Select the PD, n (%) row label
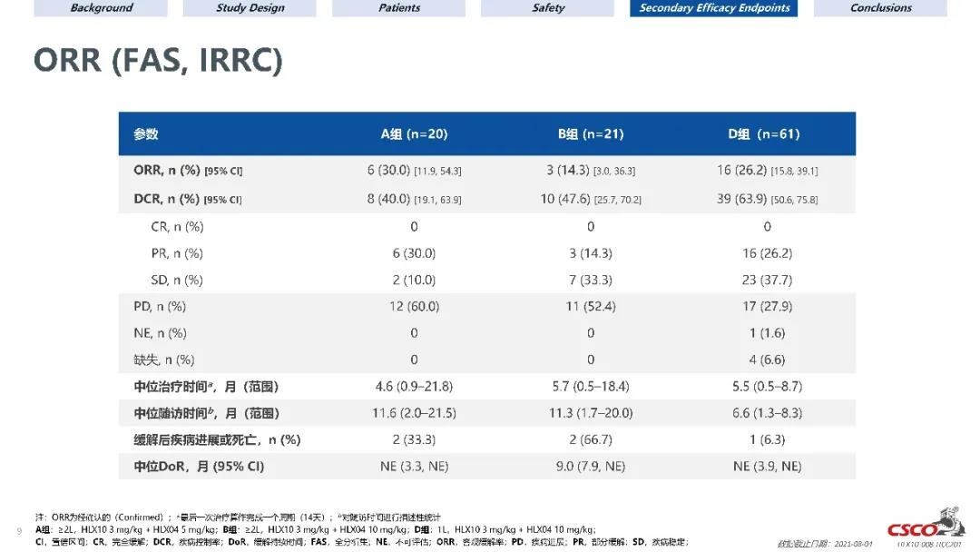980x552 pixels. [160, 306]
